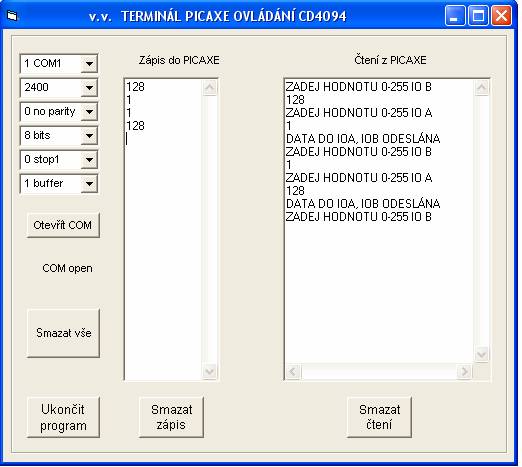Click the application icon in title bar
522x467 pixels.
pos(12,16)
